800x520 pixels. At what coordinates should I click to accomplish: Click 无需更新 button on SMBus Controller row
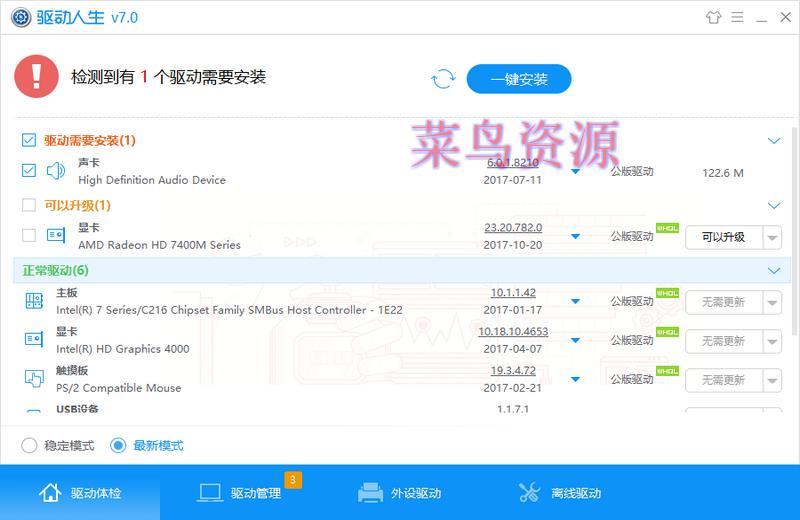pos(724,303)
